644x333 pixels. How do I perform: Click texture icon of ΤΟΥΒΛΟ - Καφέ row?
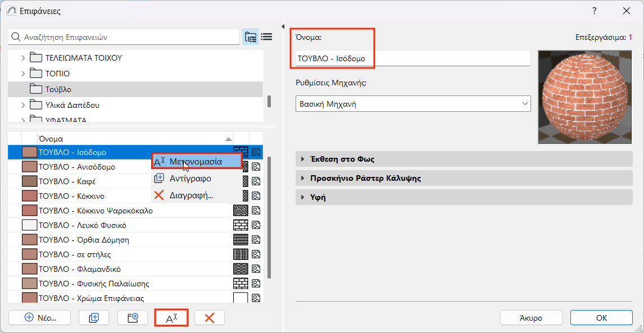256,181
